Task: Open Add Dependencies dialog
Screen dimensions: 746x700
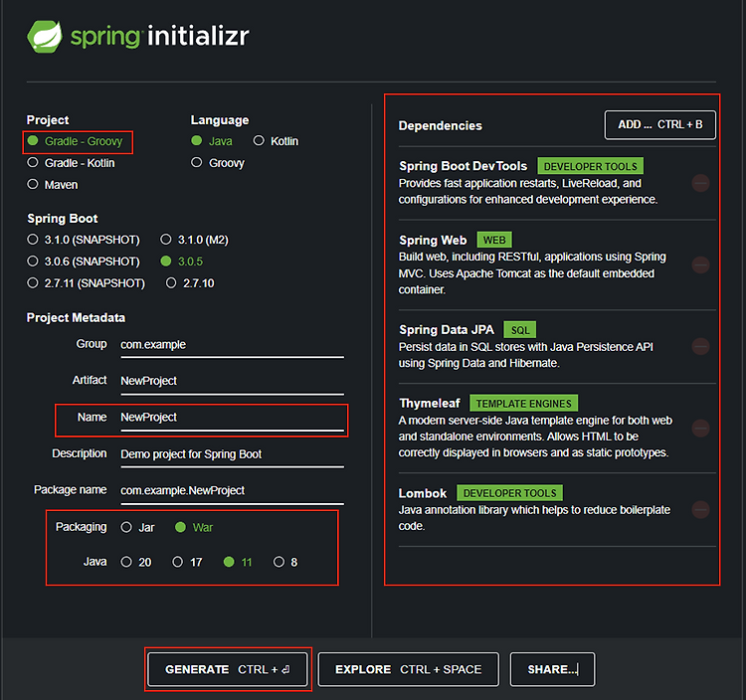Action: click(659, 125)
